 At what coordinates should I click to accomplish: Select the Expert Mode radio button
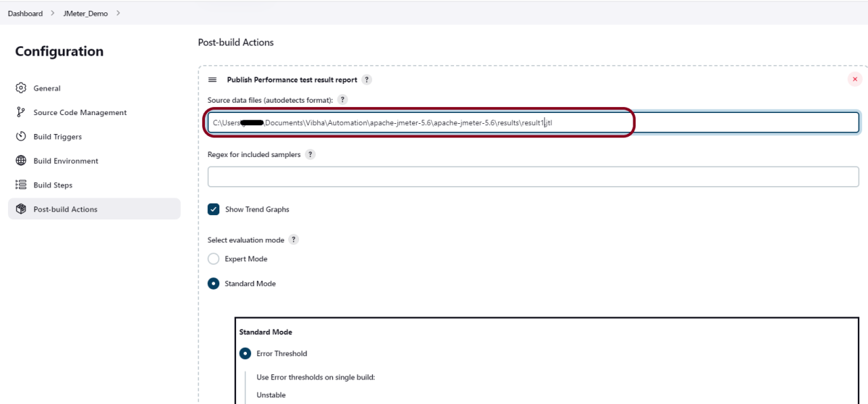point(214,259)
